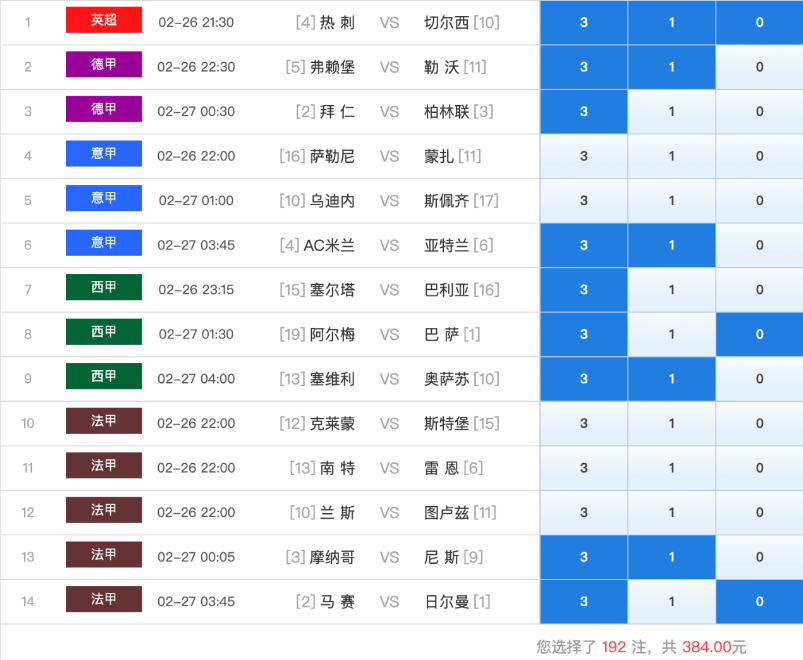This screenshot has width=803, height=660.
Task: Click the 德甲 badge in row 3
Action: point(104,109)
